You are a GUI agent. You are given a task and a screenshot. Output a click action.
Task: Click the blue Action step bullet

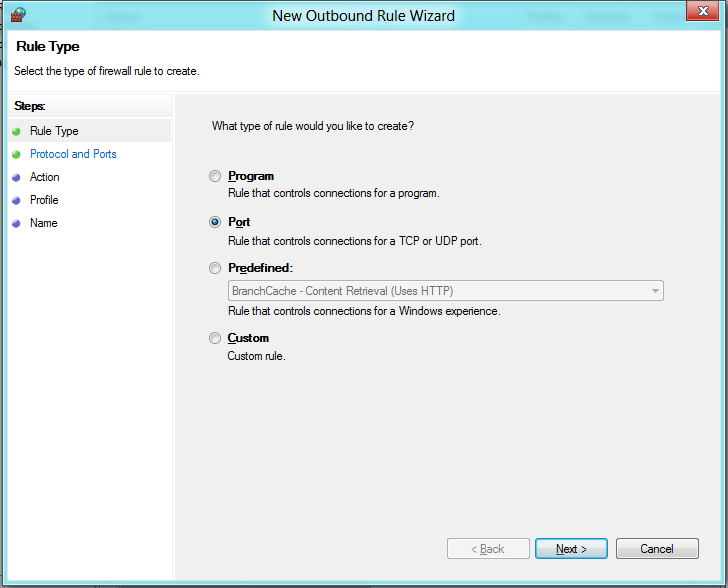(16, 177)
